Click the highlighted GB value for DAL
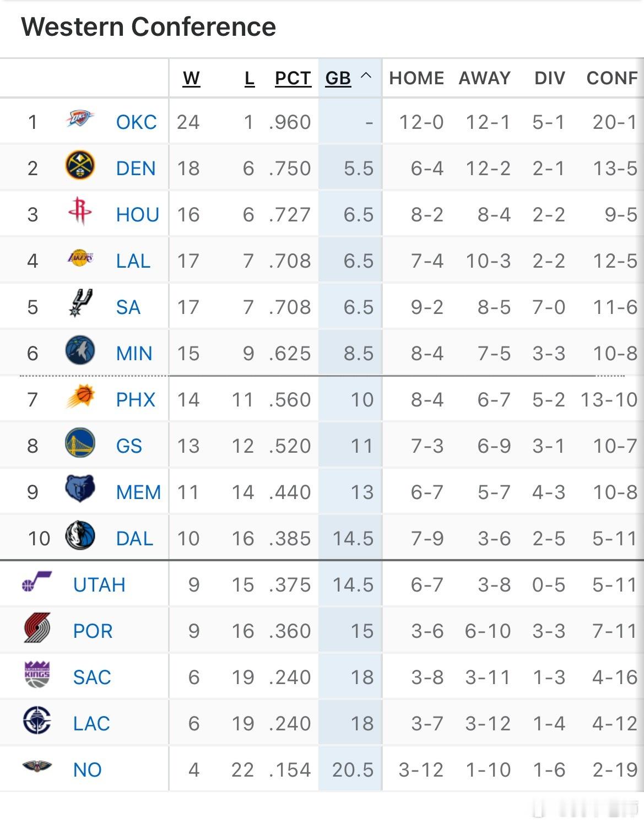 355,539
